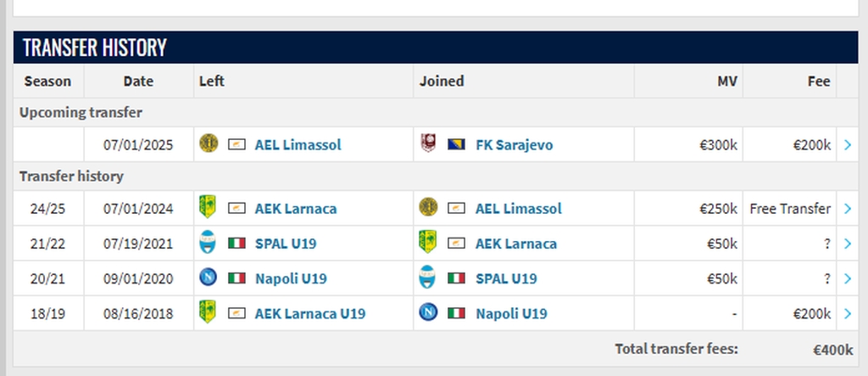Open details arrow for 18/19 transfer row
Viewport: 868px width, 376px height.
848,313
